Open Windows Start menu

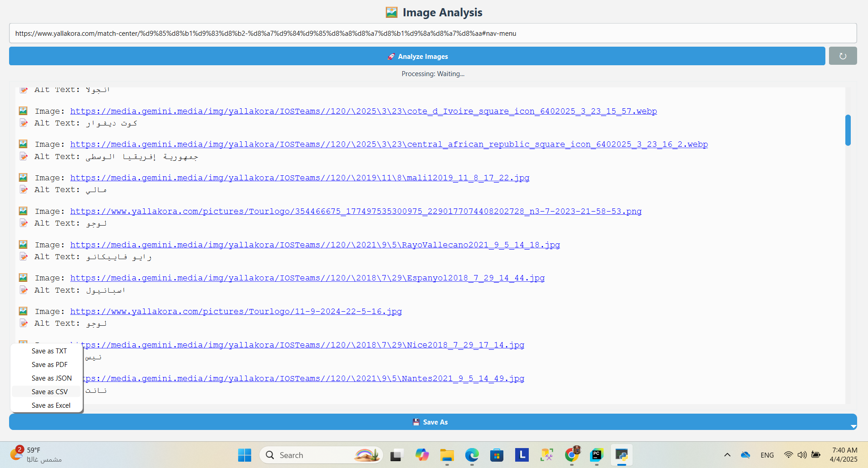(x=244, y=455)
